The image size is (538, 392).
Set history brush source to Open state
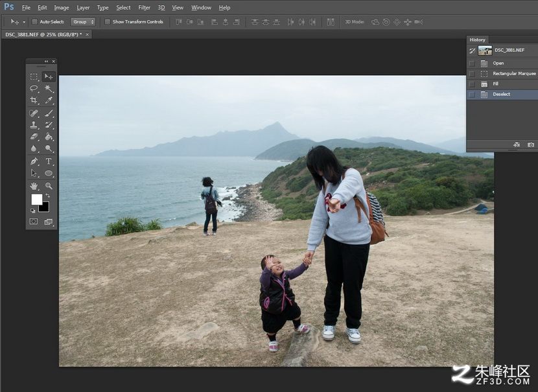[x=472, y=63]
